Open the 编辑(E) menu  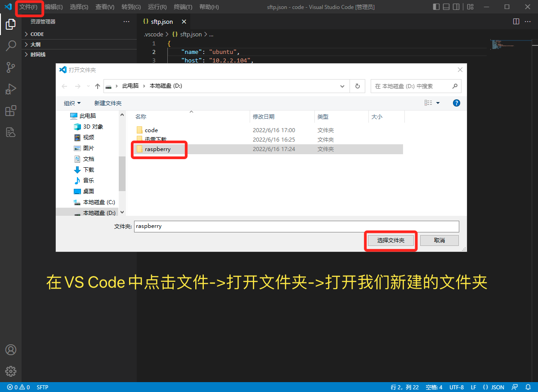[54, 7]
